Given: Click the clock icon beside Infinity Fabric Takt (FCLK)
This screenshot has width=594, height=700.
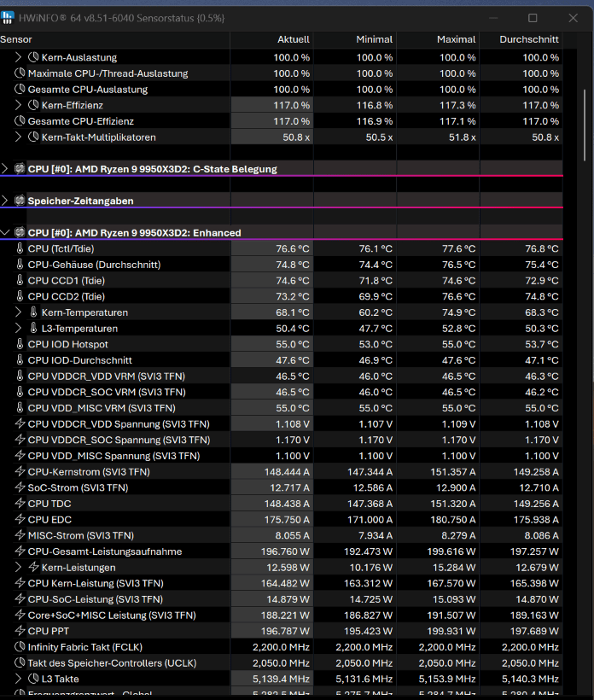Looking at the screenshot, I should 20,646.
